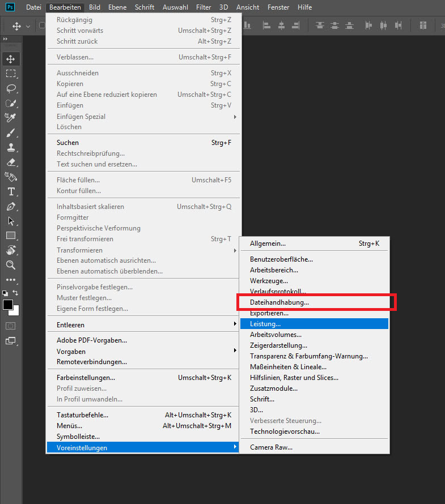Open the Filter menu

[x=204, y=7]
